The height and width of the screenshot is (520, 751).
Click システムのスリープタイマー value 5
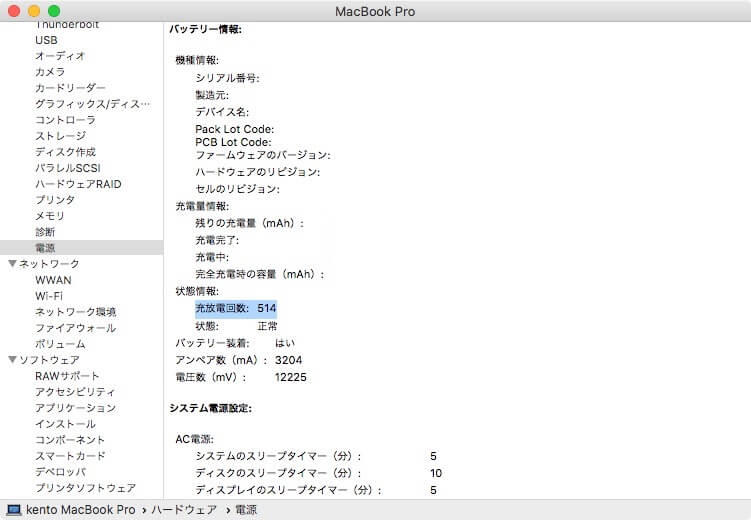tap(433, 456)
